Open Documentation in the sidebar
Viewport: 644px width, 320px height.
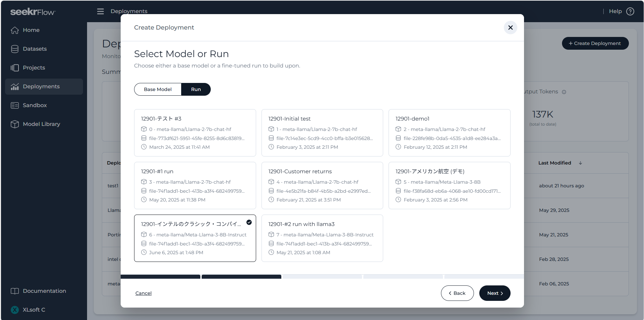click(44, 291)
